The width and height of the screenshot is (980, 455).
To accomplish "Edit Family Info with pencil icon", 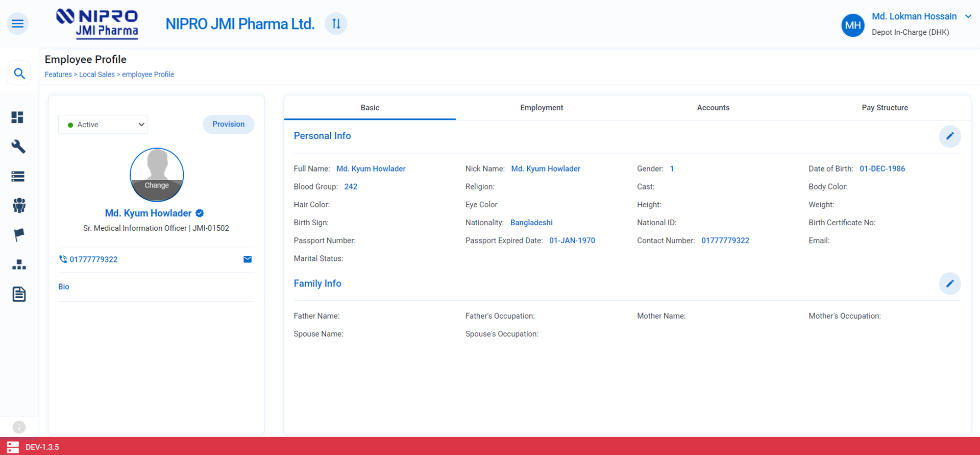I will point(949,283).
